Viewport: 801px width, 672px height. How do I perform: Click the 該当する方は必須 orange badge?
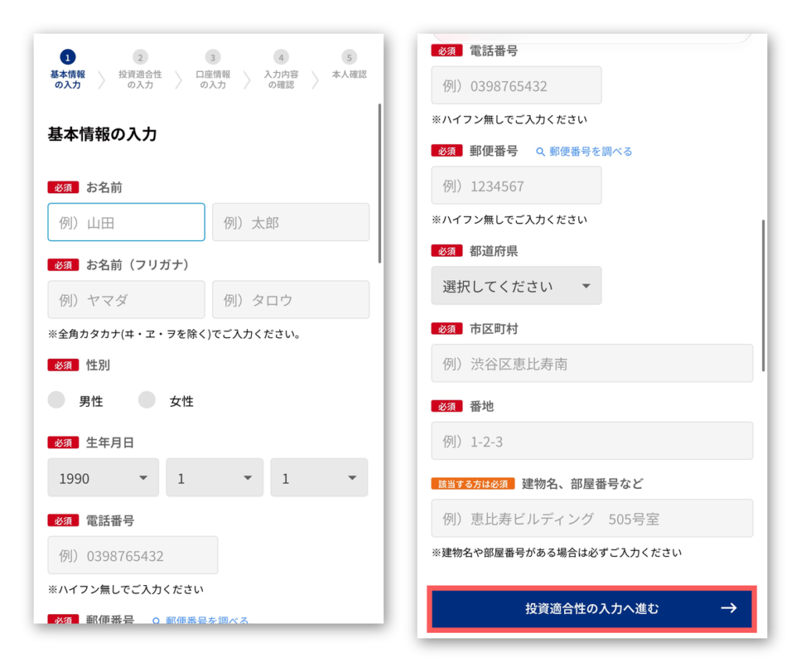click(473, 483)
